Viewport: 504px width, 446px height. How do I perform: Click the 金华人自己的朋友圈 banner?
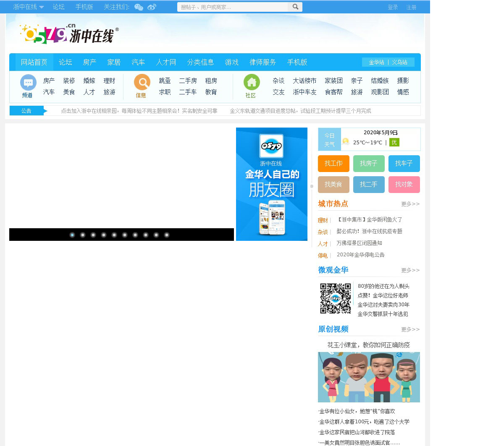tap(272, 184)
